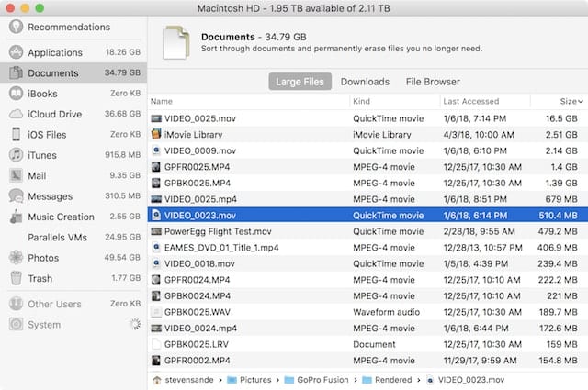Click the iCloud Drive cloud icon

(x=16, y=114)
